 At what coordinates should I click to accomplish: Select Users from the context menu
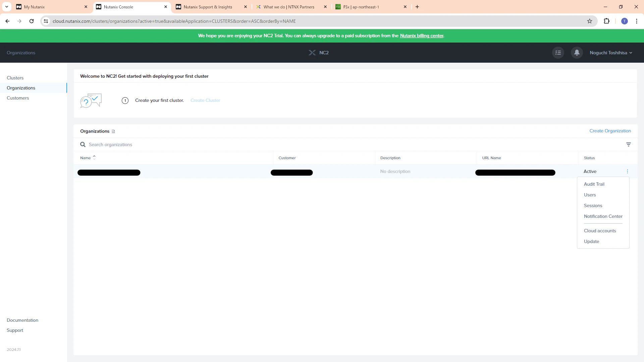590,195
